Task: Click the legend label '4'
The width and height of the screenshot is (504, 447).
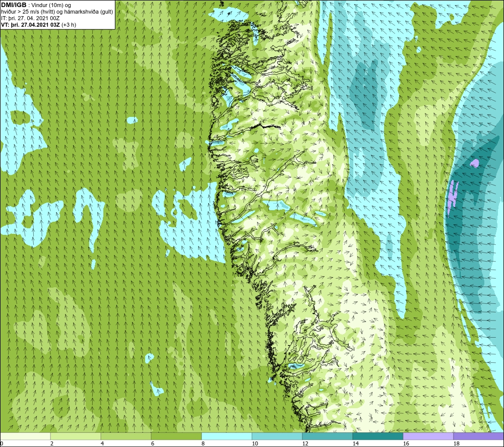Action: click(x=102, y=443)
